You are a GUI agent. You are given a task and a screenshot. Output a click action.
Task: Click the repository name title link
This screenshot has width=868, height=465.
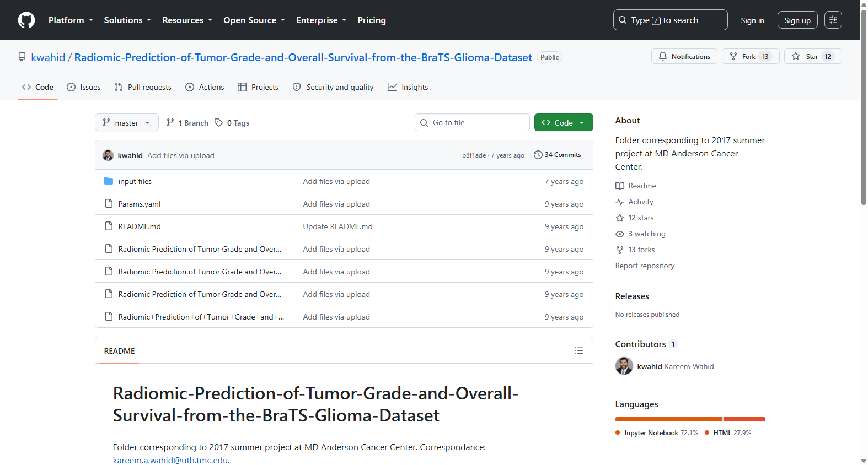[x=303, y=57]
